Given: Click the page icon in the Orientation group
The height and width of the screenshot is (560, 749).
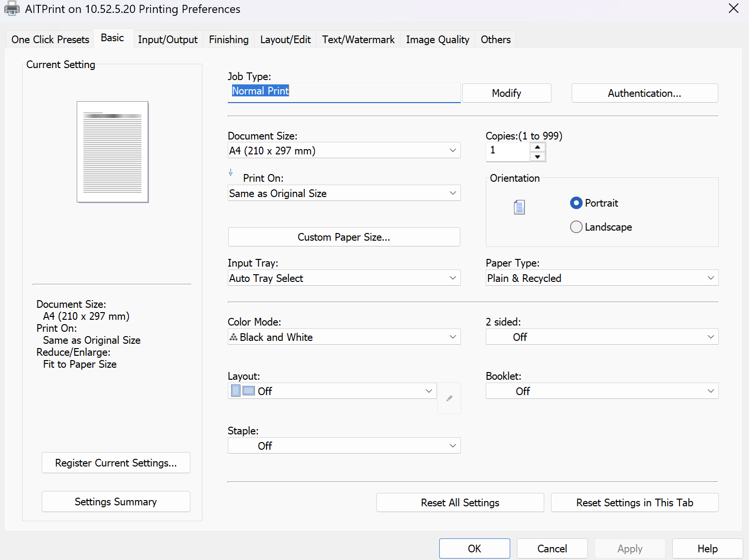Looking at the screenshot, I should pos(519,207).
